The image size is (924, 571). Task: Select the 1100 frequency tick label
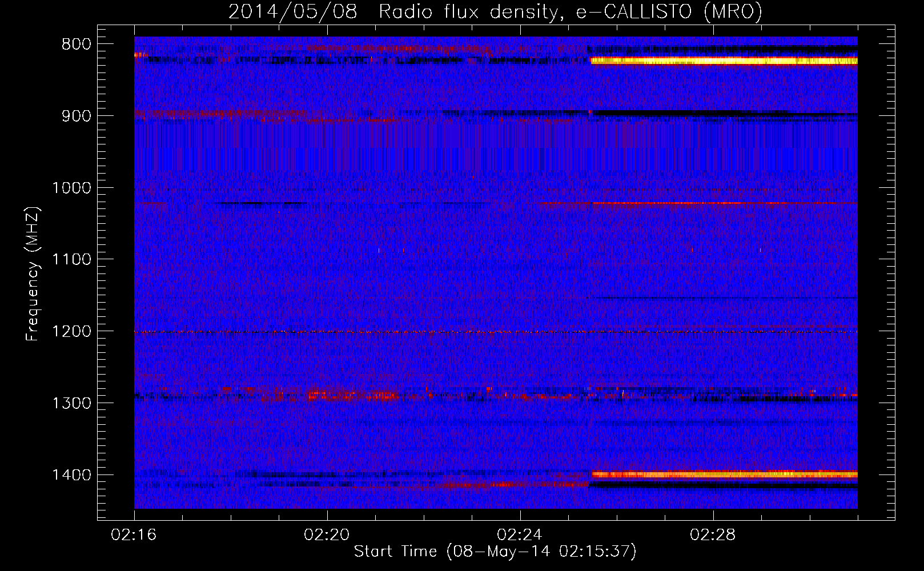pos(71,260)
